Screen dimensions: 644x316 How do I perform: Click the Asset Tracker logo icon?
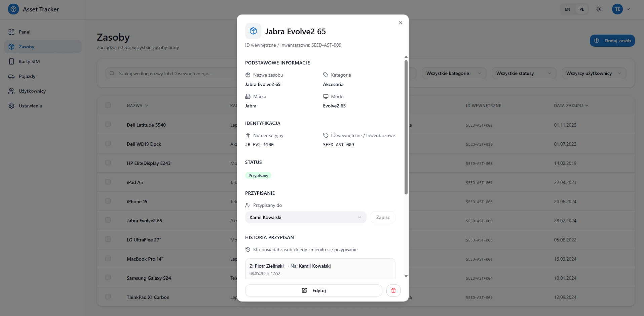point(13,9)
